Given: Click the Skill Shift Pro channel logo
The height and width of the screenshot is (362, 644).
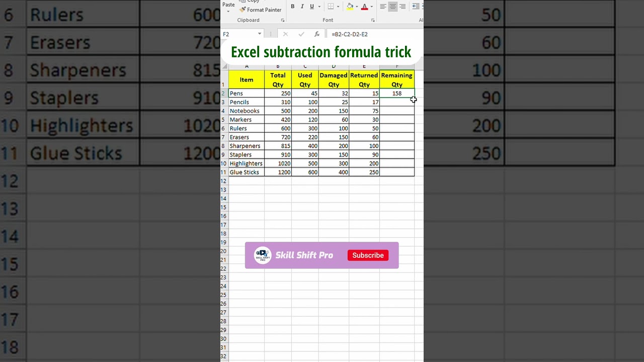Looking at the screenshot, I should pyautogui.click(x=262, y=255).
